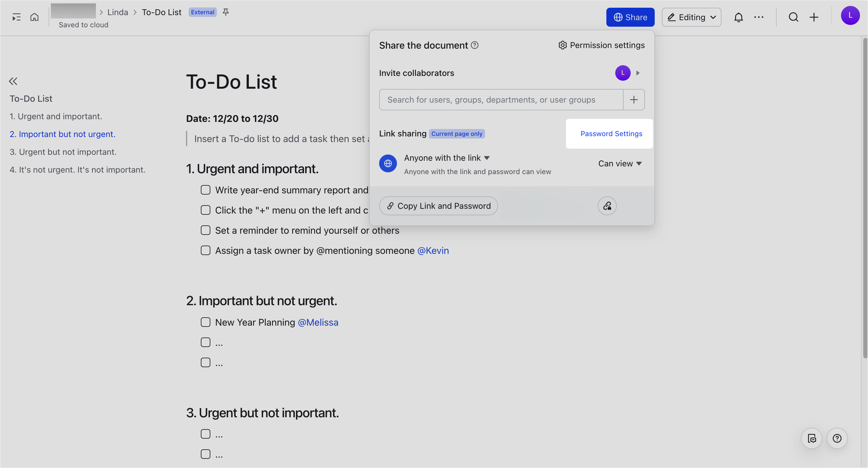Image resolution: width=868 pixels, height=468 pixels.
Task: Open Password Settings link
Action: pos(611,134)
